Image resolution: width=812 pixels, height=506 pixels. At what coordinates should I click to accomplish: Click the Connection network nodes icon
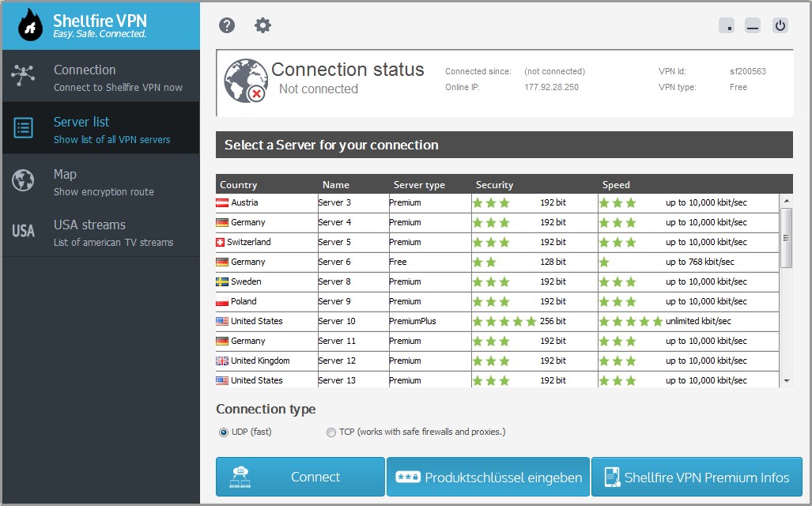click(x=23, y=75)
